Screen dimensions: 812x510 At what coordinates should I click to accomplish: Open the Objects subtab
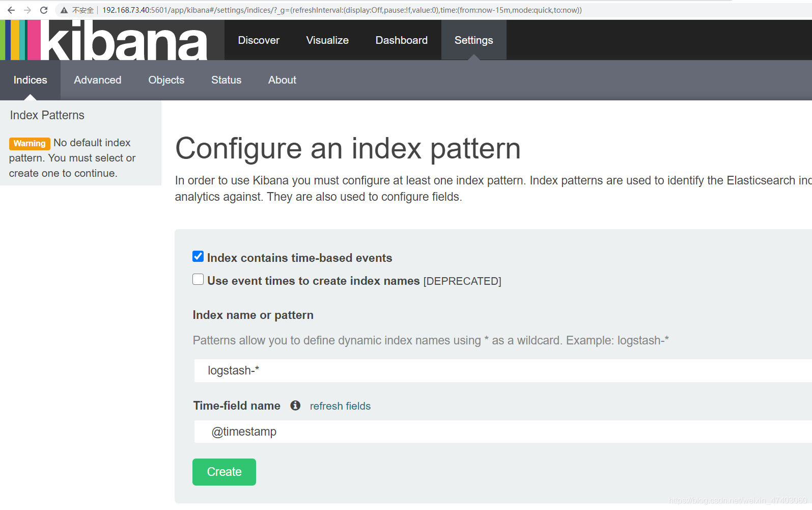click(166, 80)
